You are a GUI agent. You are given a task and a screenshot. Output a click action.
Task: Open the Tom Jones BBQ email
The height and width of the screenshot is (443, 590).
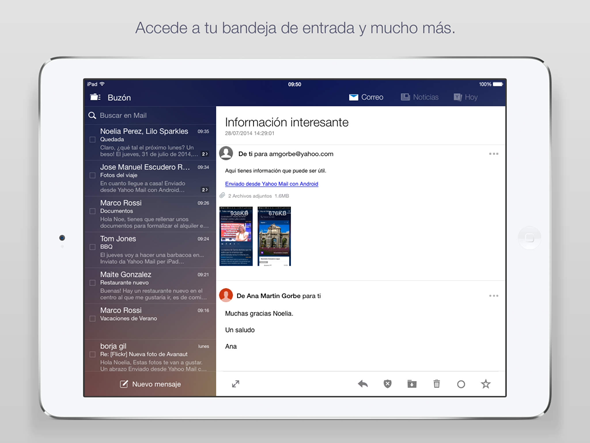tap(150, 250)
